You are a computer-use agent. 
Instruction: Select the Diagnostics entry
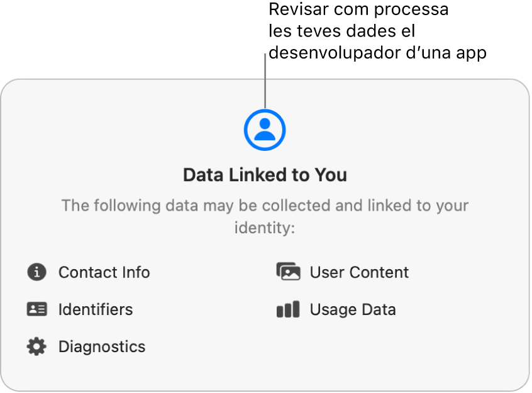pyautogui.click(x=101, y=346)
